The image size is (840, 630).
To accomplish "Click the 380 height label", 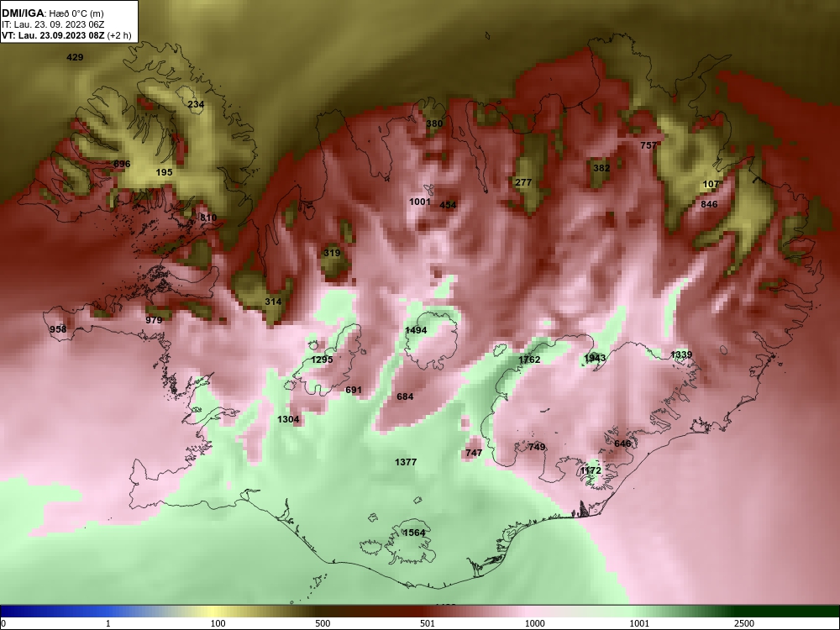I will click(x=434, y=123).
